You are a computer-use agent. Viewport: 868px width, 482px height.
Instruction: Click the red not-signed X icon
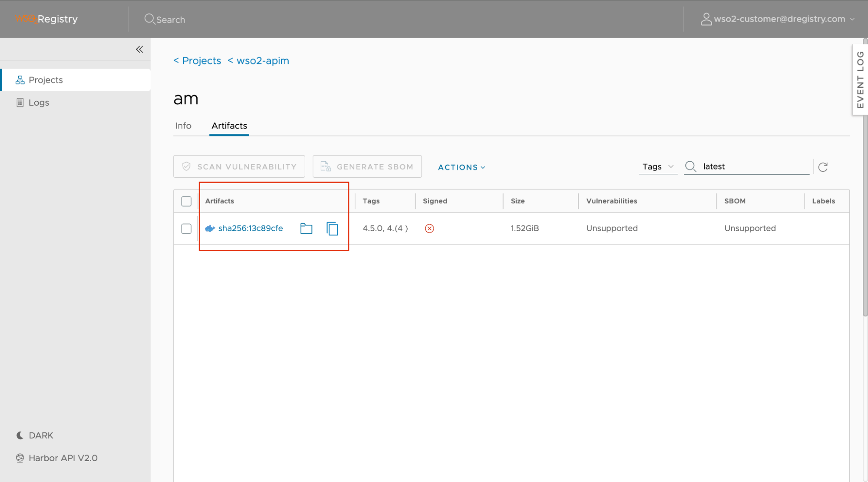pos(429,228)
